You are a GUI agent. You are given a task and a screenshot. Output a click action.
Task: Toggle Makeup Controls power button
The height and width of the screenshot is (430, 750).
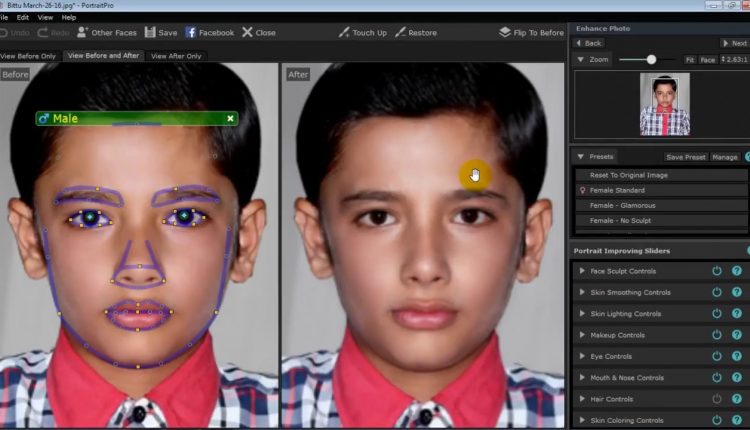point(717,335)
